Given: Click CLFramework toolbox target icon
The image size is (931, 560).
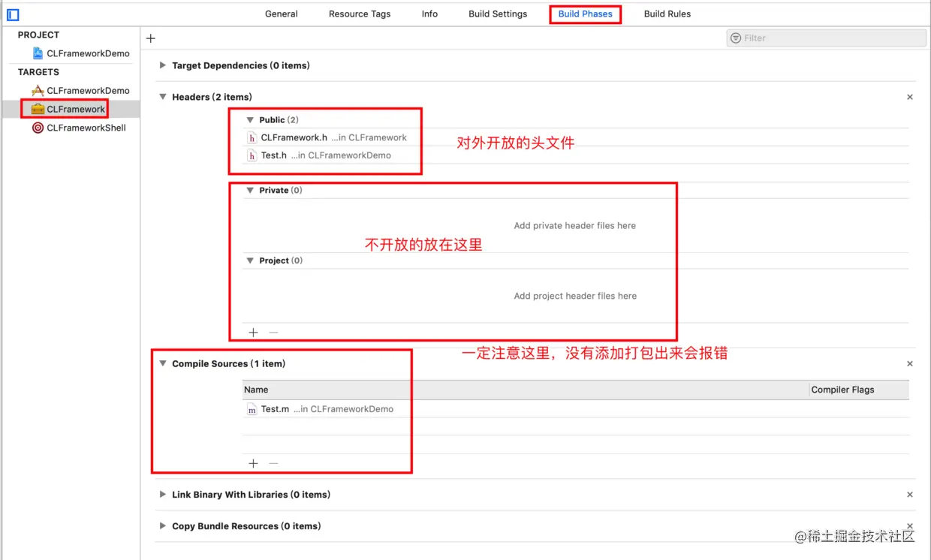Looking at the screenshot, I should tap(38, 109).
